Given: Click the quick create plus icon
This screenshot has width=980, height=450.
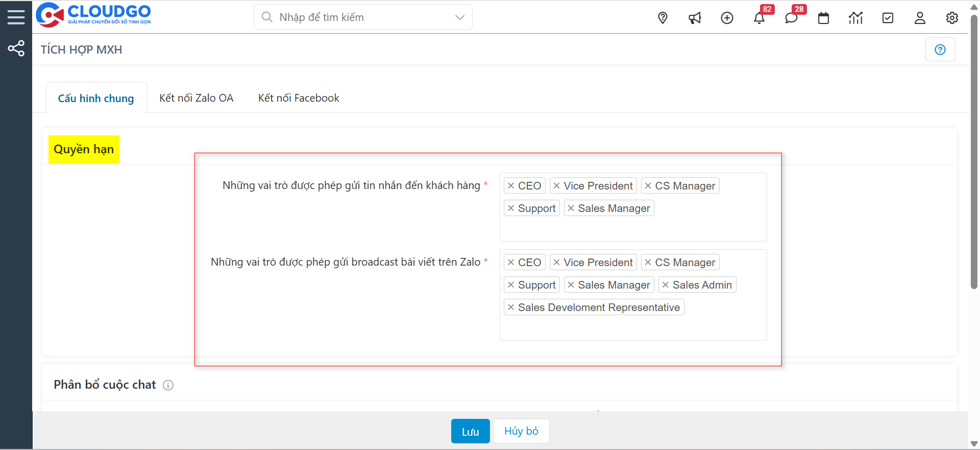Looking at the screenshot, I should point(727,18).
